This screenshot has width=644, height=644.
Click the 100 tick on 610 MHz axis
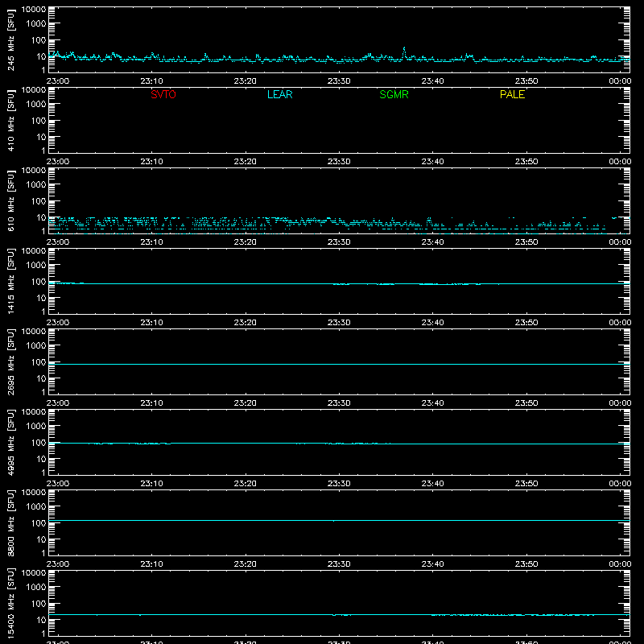39,201
